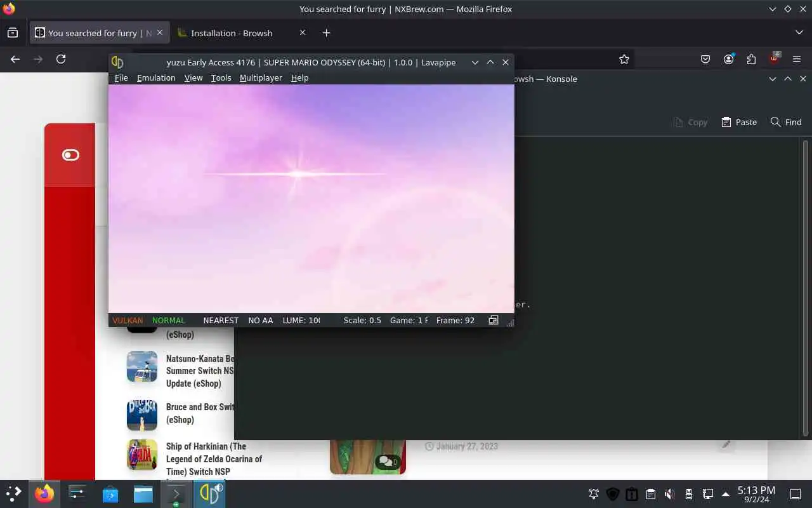This screenshot has width=812, height=508.
Task: Click the Paste button in Konsole
Action: (739, 122)
